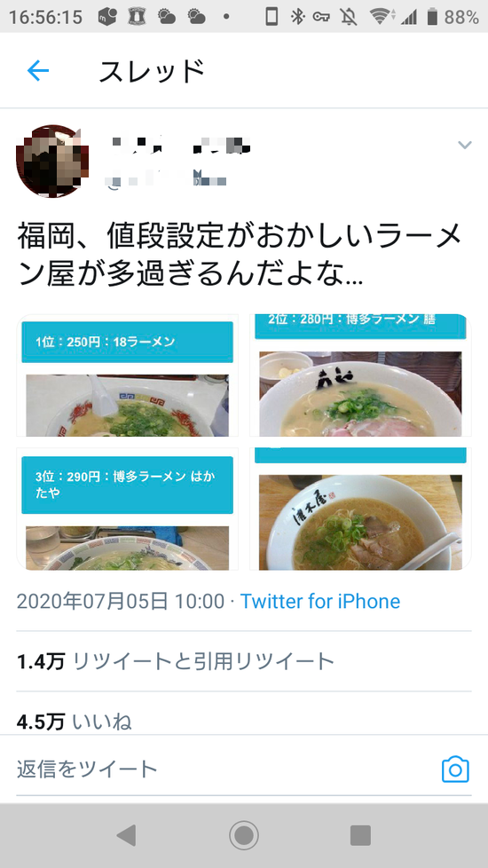This screenshot has height=868, width=488.
Task: Open the tweet author's profile avatar
Action: 52,162
